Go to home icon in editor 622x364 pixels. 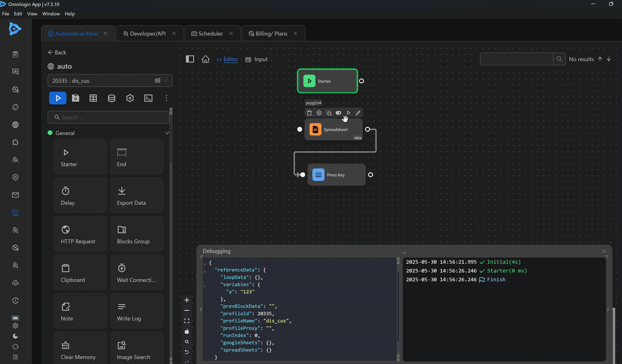click(205, 59)
